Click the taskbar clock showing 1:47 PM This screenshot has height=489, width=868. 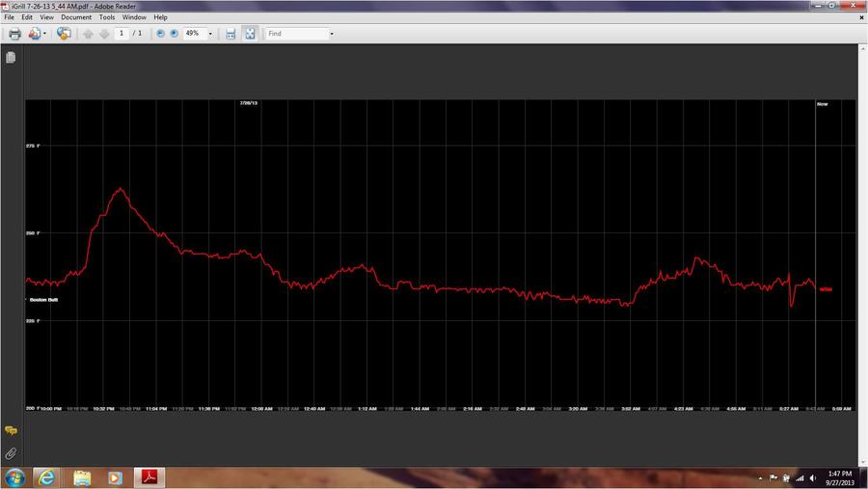tap(839, 477)
